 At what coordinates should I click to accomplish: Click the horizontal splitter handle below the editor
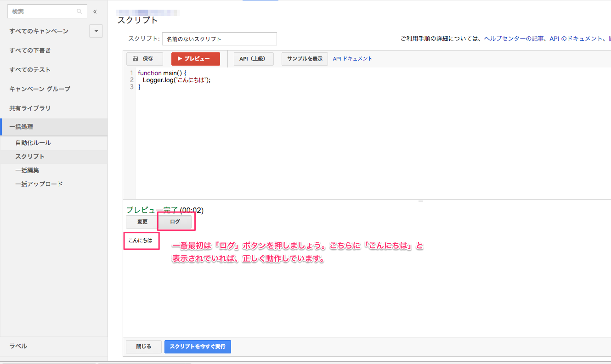[x=420, y=201]
